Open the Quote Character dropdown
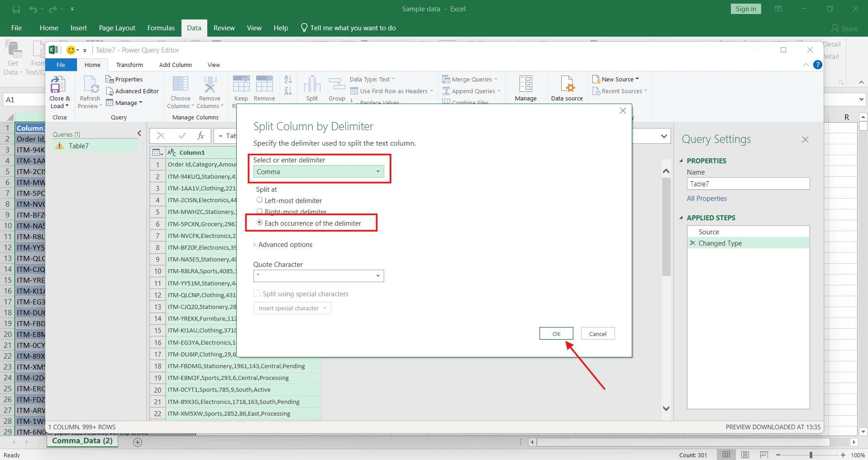Viewport: 868px width, 460px height. coord(318,276)
